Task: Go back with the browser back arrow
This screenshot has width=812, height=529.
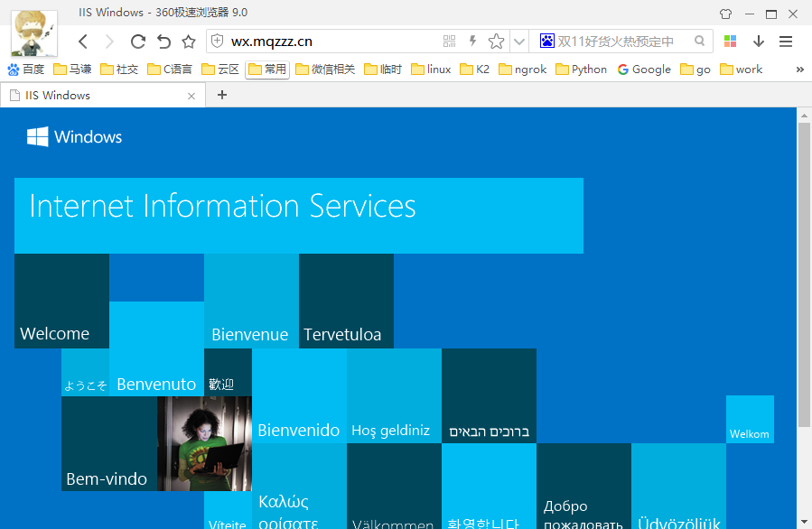Action: (83, 42)
